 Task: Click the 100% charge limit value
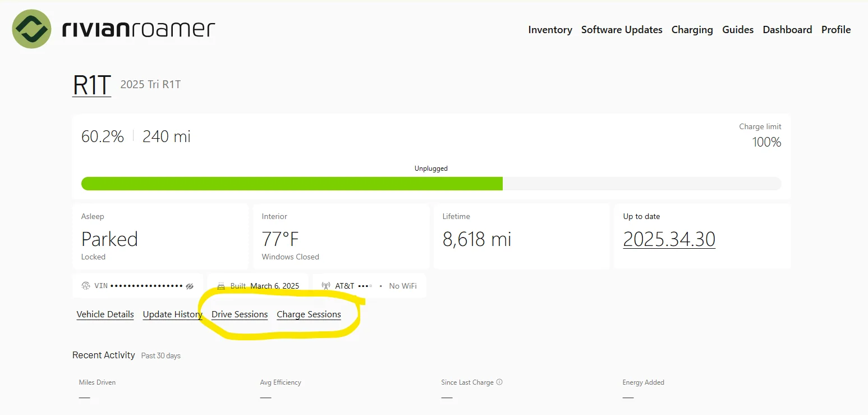pos(766,142)
